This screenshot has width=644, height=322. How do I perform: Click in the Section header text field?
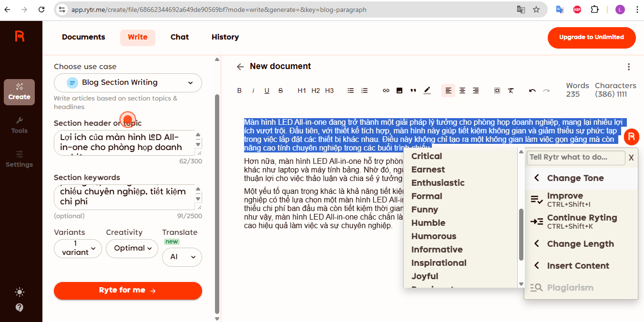(128, 143)
